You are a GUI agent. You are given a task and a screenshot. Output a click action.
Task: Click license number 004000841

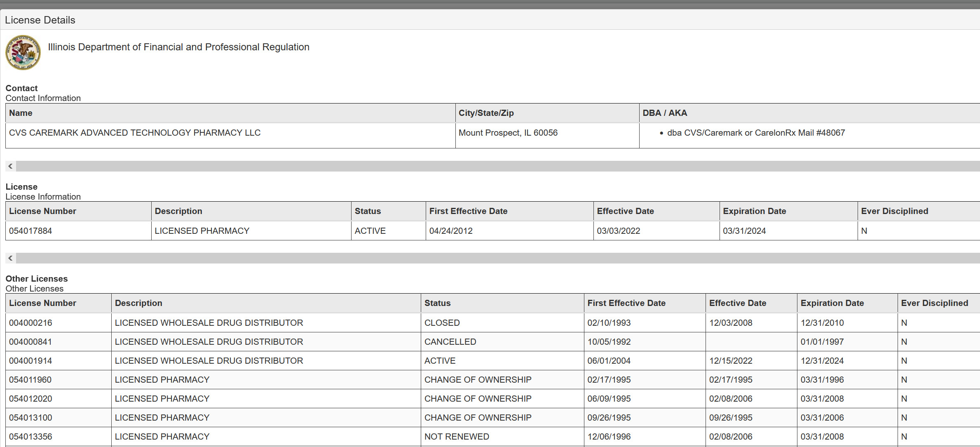pyautogui.click(x=30, y=342)
